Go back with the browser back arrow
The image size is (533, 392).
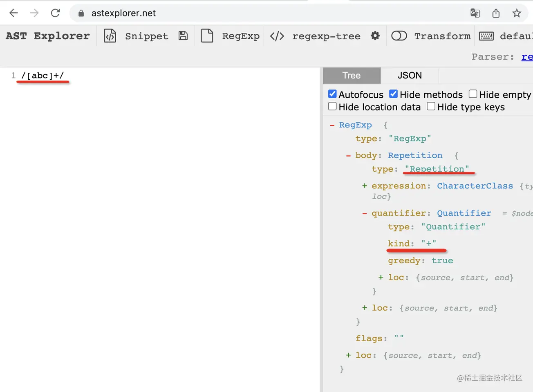pos(13,13)
